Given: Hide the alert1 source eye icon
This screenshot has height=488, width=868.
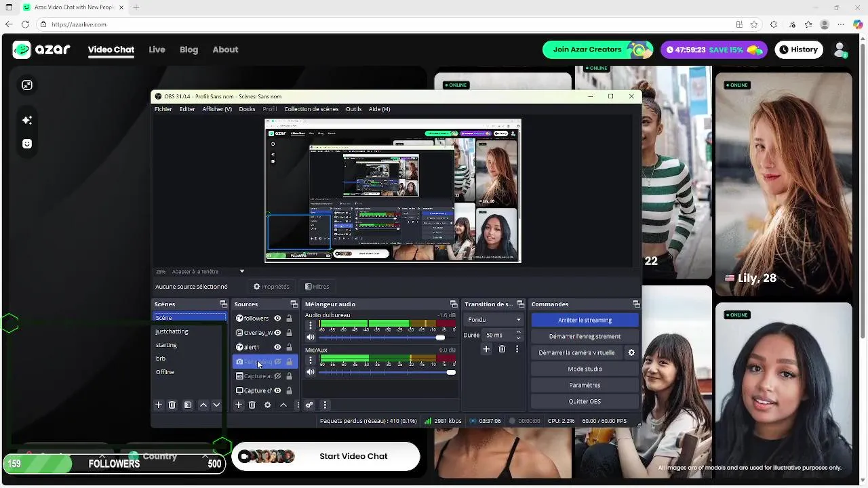Looking at the screenshot, I should click(277, 347).
